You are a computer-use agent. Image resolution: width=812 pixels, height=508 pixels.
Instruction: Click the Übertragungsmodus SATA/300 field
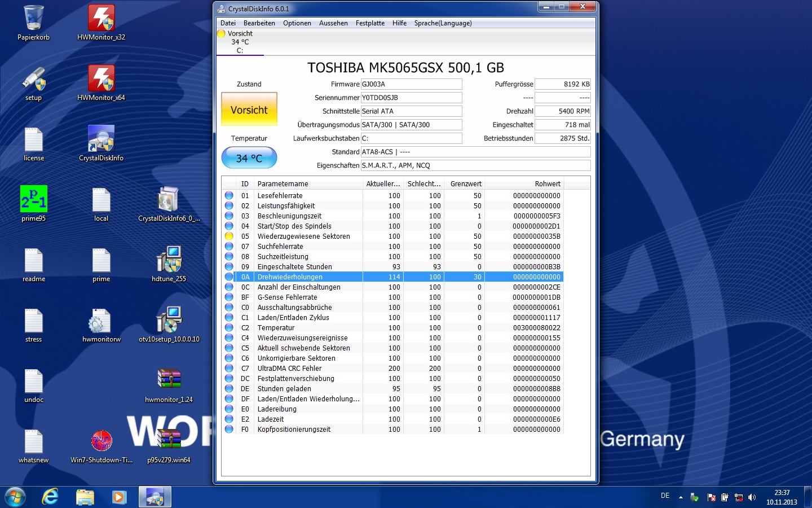click(x=412, y=125)
